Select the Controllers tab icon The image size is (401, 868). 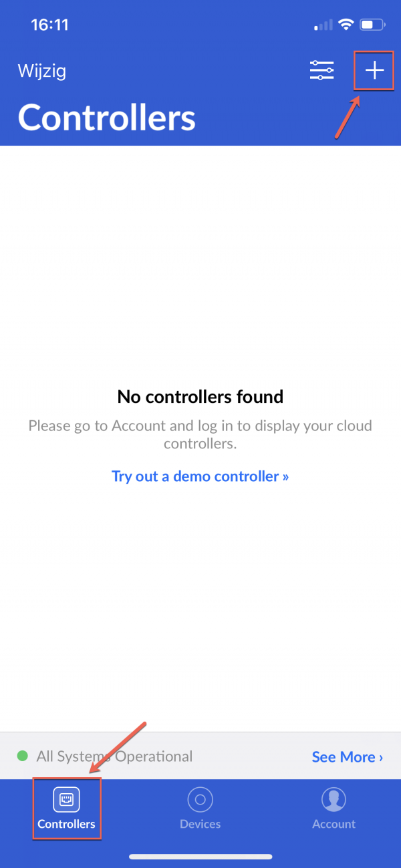coord(66,799)
